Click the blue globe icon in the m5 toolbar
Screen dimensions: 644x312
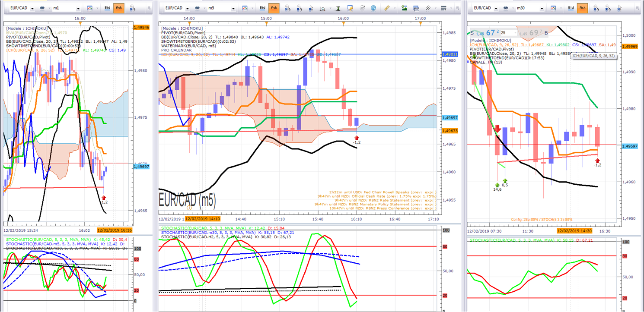point(373,8)
